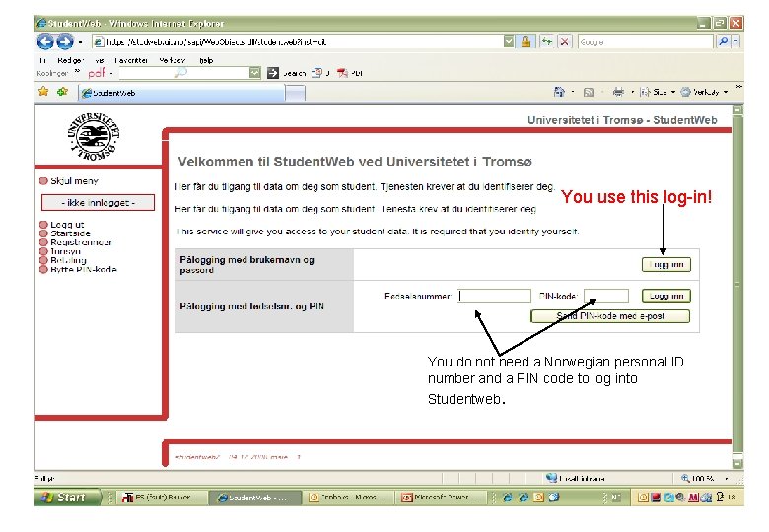Open the Side (Page) toolbar menu
The width and height of the screenshot is (769, 532).
658,92
